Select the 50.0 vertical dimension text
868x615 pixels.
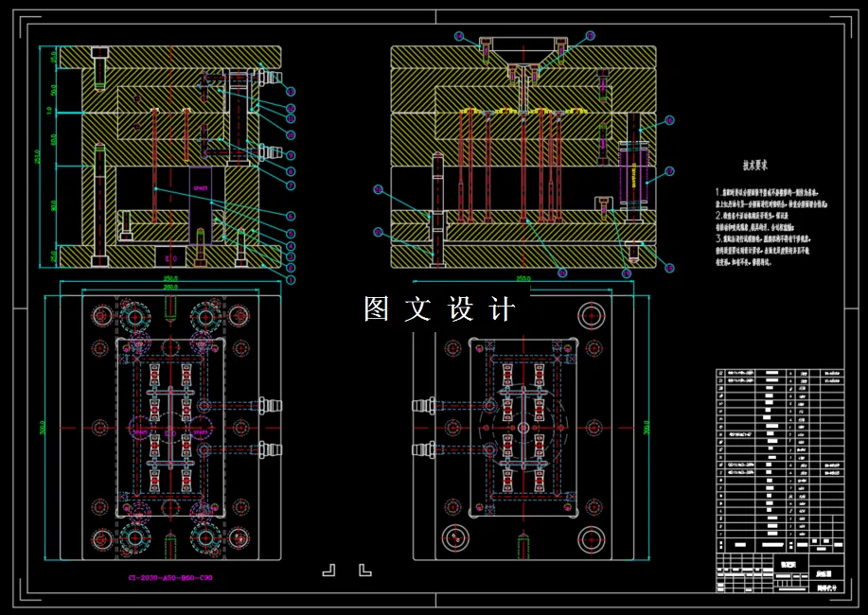(x=54, y=90)
